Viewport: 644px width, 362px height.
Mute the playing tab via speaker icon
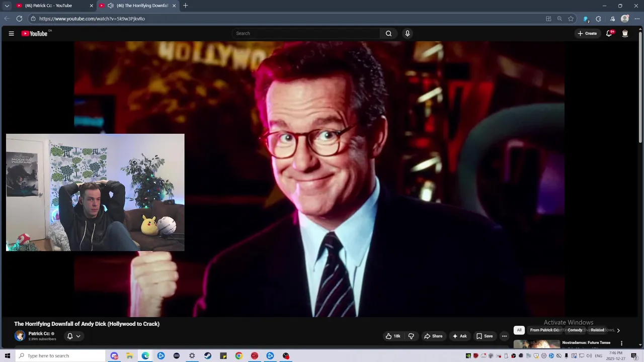pyautogui.click(x=110, y=6)
